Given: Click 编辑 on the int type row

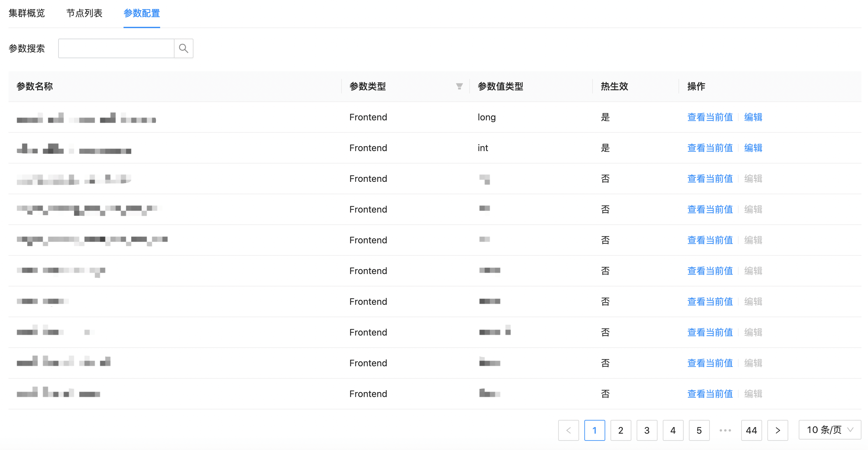Looking at the screenshot, I should 753,147.
